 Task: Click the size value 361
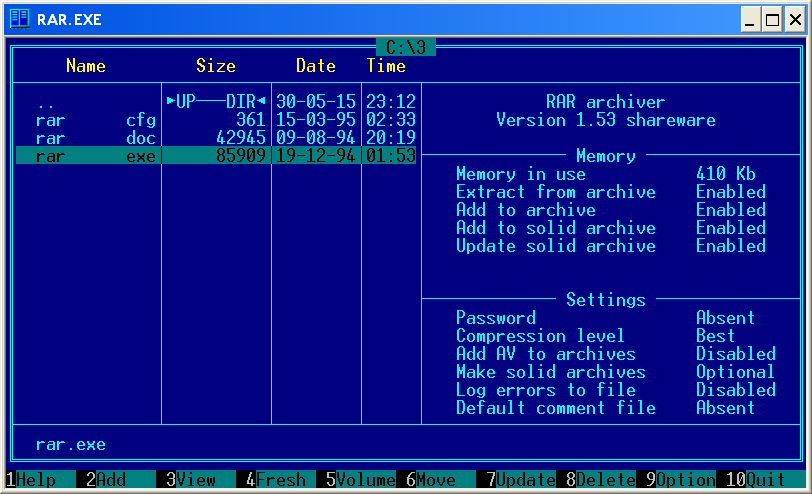click(x=251, y=120)
